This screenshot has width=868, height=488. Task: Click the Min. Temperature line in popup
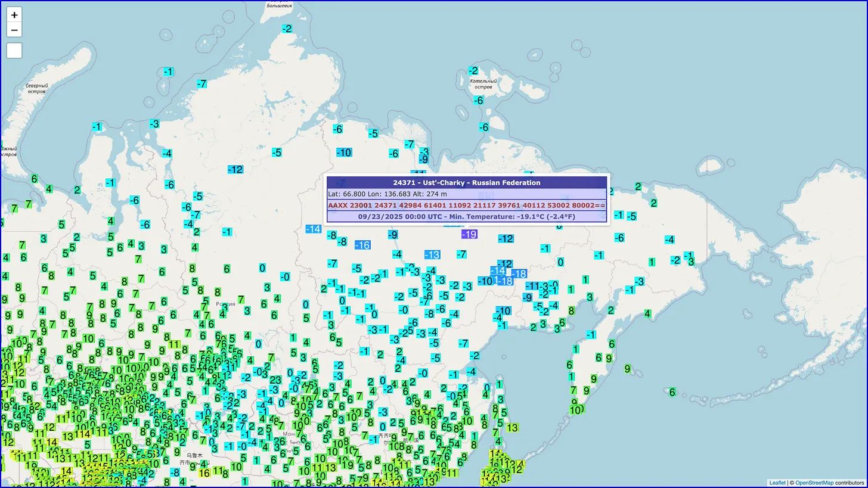coord(466,216)
